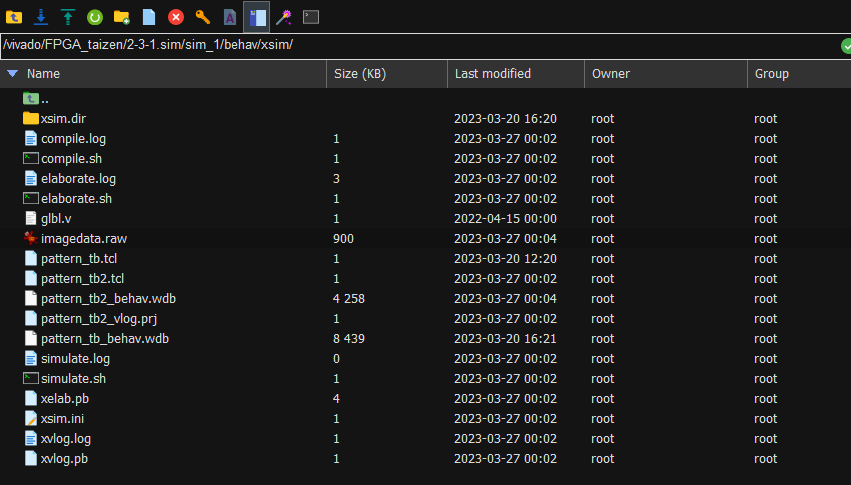Click size value 8 439
The width and height of the screenshot is (851, 485).
pyautogui.click(x=348, y=339)
